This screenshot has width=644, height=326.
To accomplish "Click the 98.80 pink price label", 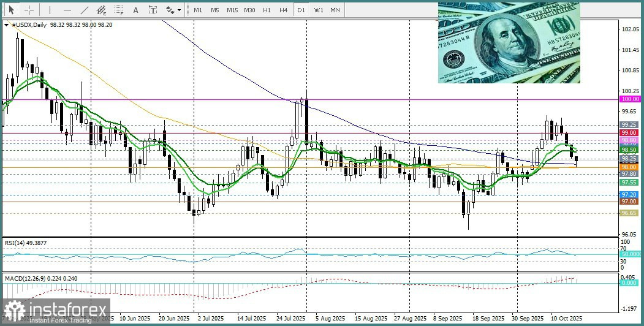I will (630, 140).
